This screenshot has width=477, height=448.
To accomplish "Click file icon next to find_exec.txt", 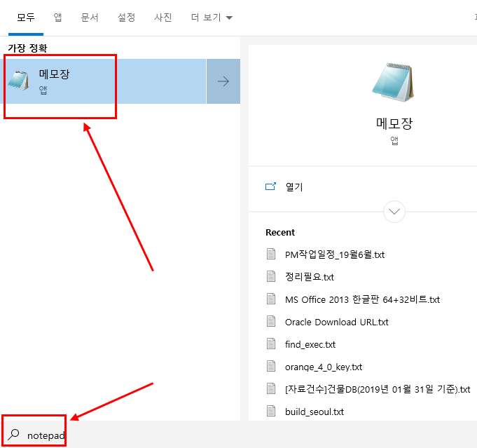I will pyautogui.click(x=271, y=344).
